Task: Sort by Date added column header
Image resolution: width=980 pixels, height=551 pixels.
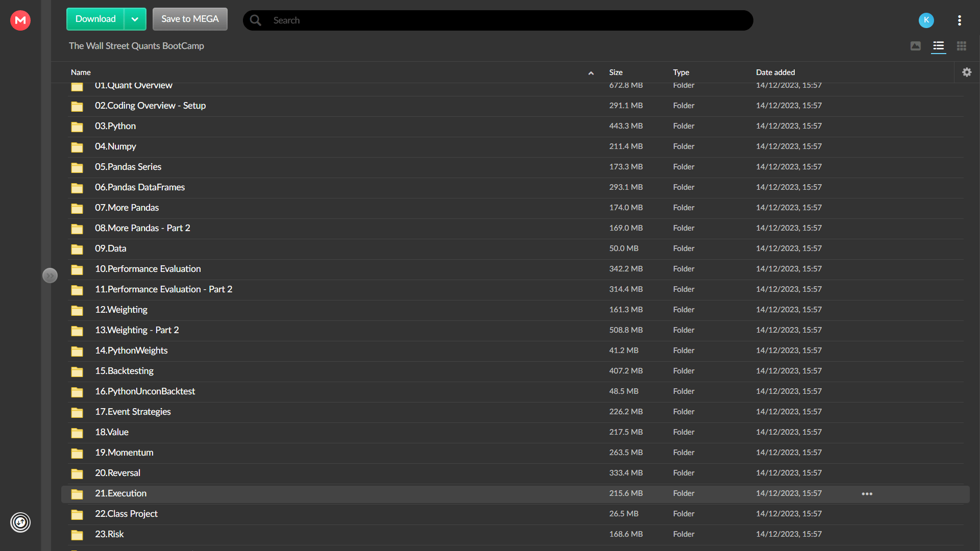Action: pos(775,72)
